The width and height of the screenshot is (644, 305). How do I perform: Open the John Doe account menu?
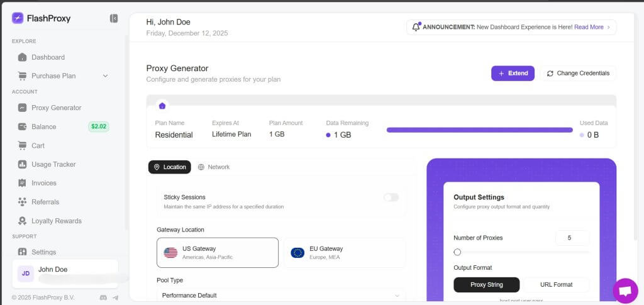pos(65,274)
